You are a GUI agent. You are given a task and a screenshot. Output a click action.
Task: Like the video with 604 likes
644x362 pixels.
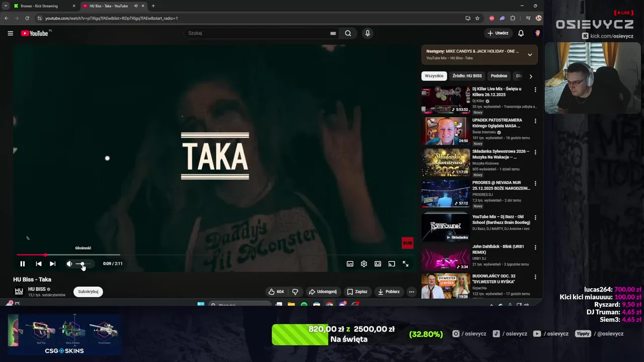pyautogui.click(x=276, y=292)
